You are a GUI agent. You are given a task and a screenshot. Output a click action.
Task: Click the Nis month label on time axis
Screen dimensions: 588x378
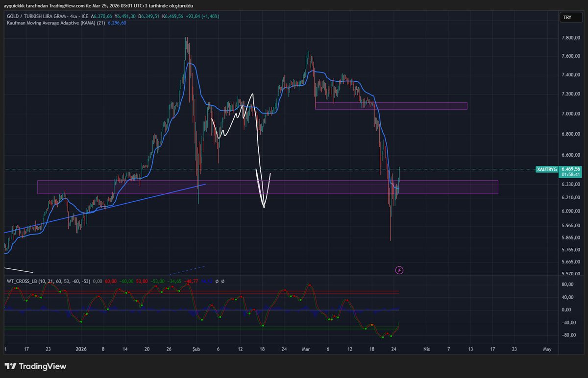(426, 349)
